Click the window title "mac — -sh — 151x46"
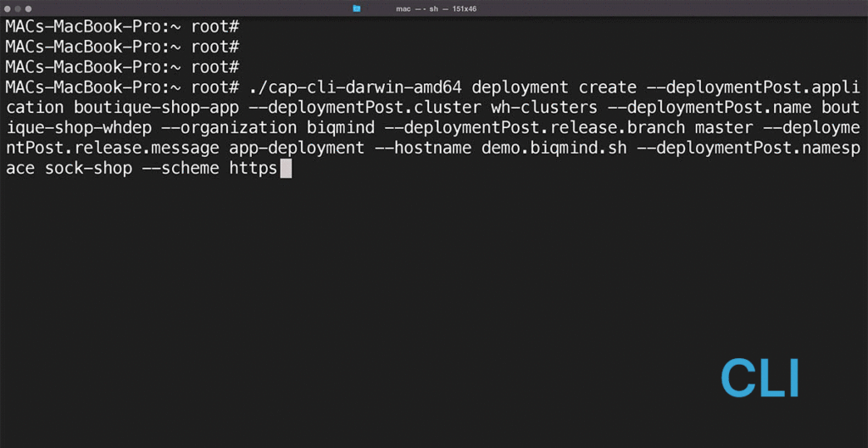This screenshot has width=868, height=448. (437, 8)
